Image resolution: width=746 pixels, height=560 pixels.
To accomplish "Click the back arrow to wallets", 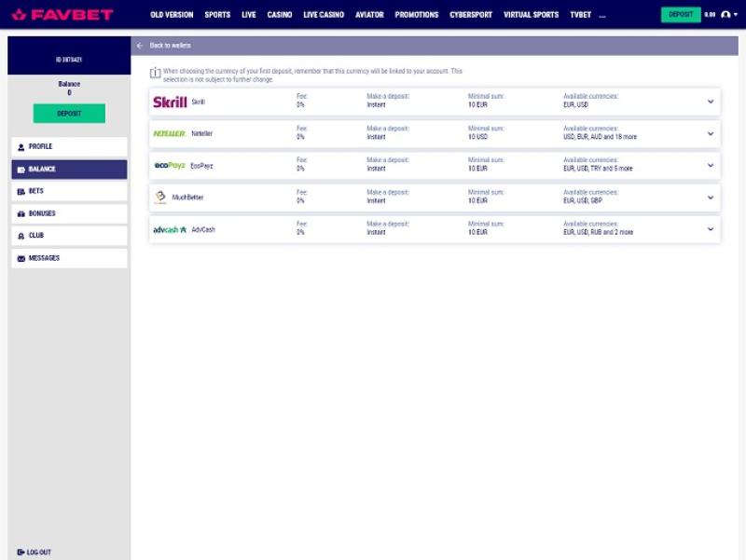I will tap(140, 46).
